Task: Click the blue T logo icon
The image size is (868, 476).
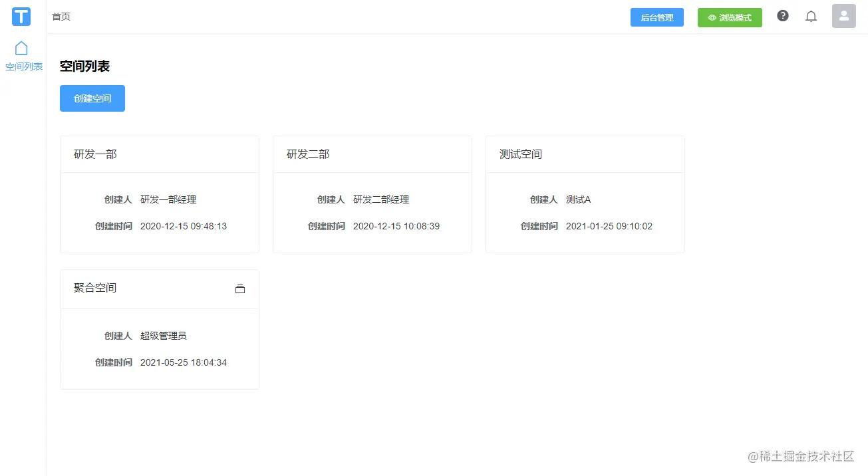Action: click(x=21, y=17)
